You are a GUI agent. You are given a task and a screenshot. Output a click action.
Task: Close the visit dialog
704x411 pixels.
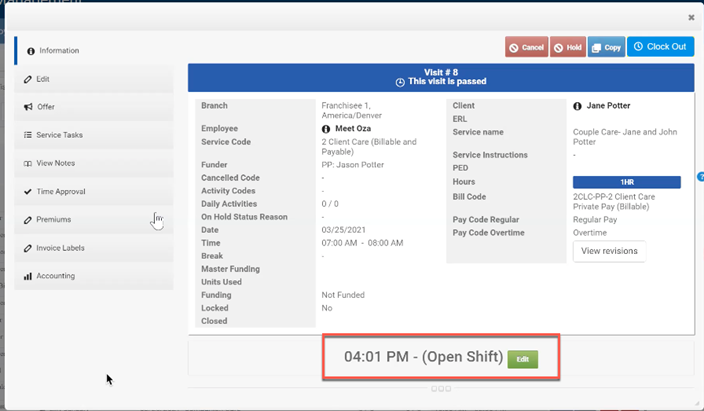click(x=691, y=17)
